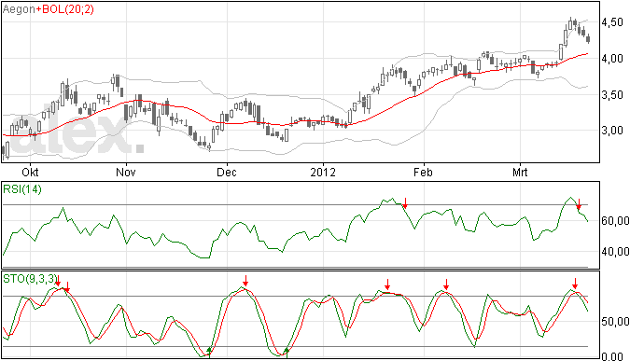The height and width of the screenshot is (361, 644).
Task: Click the 60,00 RSI axis value
Action: [x=615, y=221]
